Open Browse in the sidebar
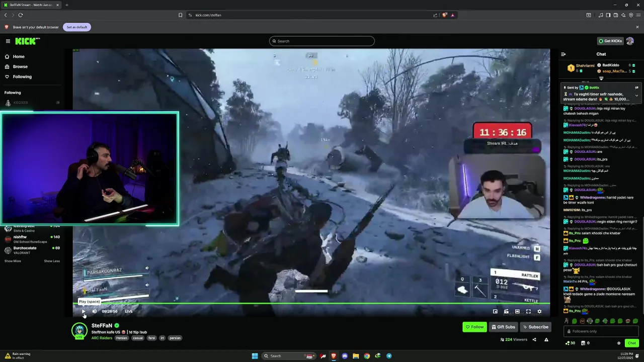 click(x=20, y=67)
